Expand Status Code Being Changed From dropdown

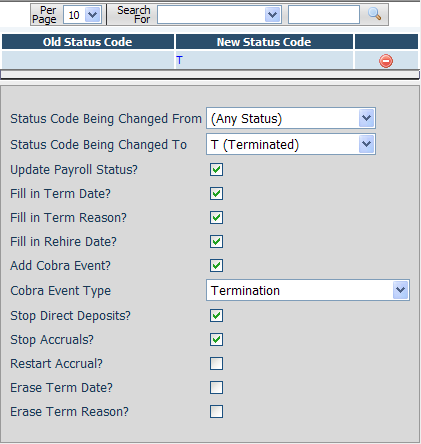coord(291,118)
